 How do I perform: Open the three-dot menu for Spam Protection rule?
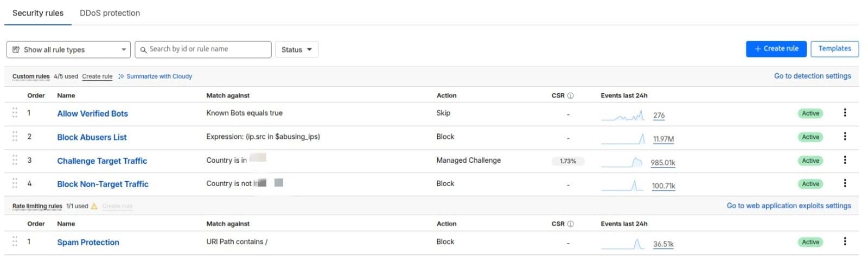[845, 241]
